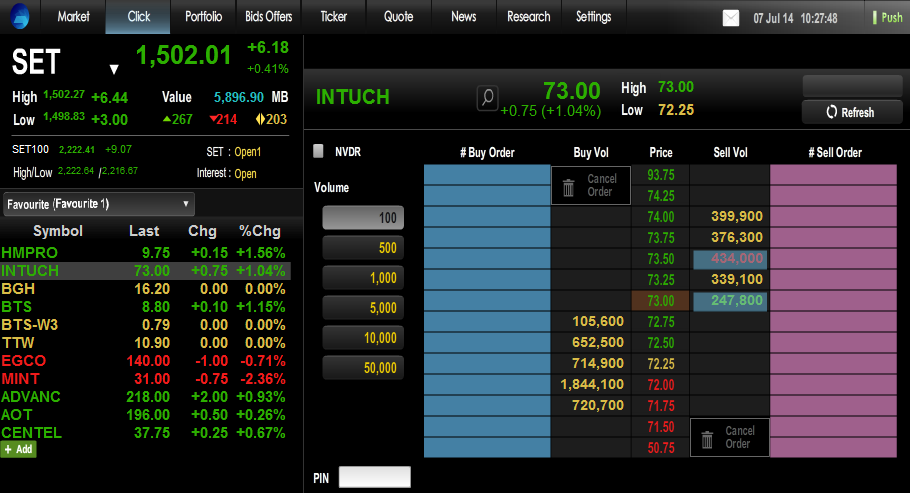
Task: Expand the SET index dropdown arrow
Action: tap(114, 69)
